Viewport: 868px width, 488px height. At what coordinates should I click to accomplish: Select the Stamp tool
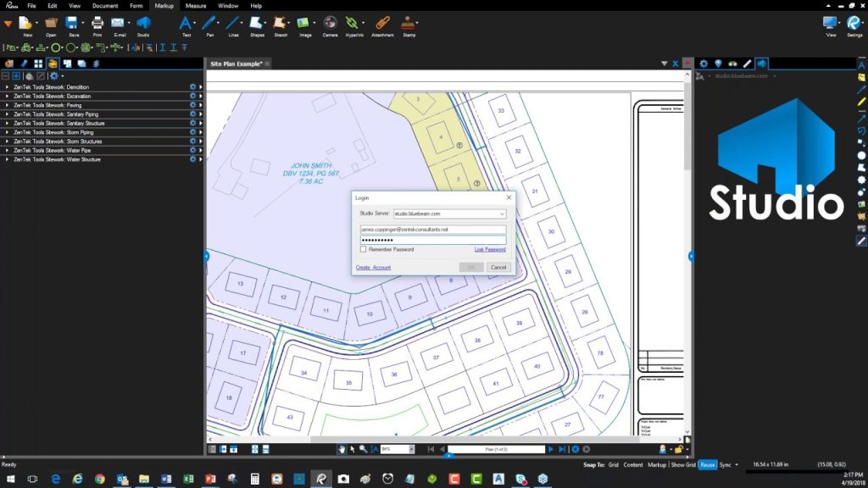[x=409, y=25]
